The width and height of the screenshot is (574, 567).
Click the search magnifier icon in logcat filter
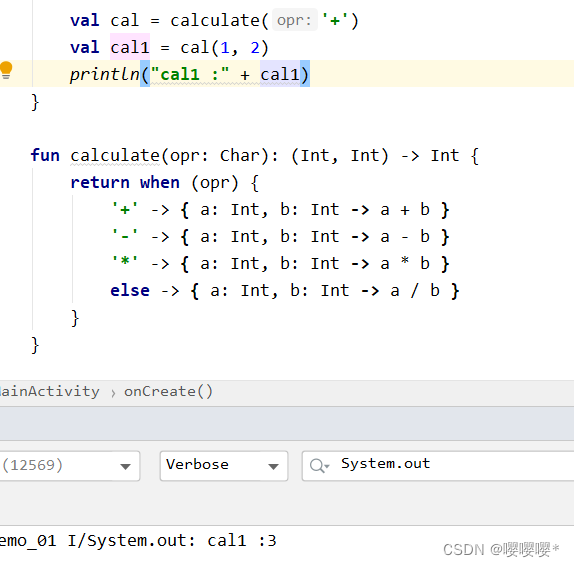pyautogui.click(x=319, y=466)
